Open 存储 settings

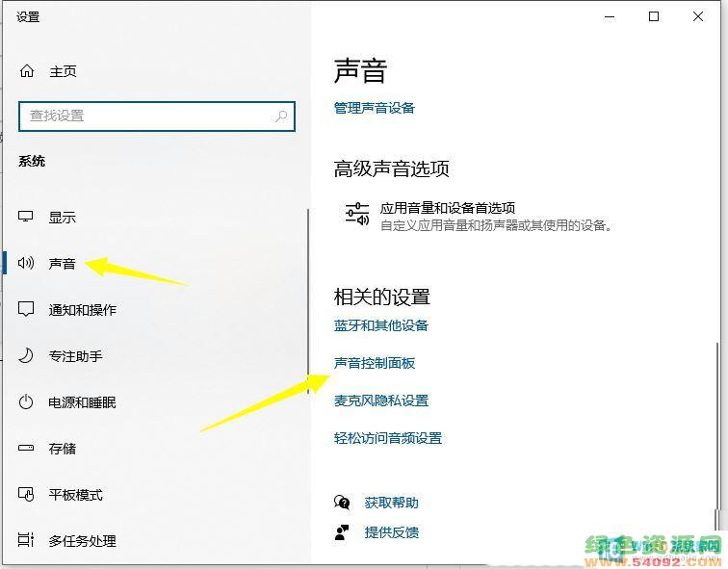[x=63, y=449]
